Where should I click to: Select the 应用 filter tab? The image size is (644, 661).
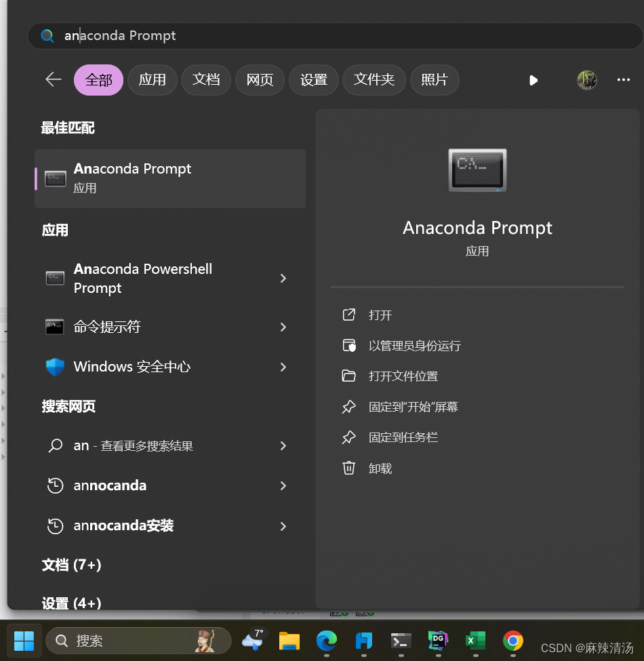152,80
